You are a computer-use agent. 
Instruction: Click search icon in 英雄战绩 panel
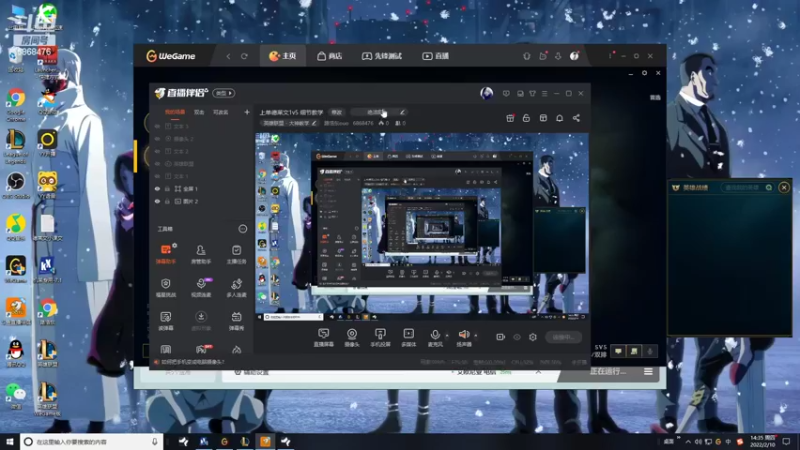coord(769,188)
